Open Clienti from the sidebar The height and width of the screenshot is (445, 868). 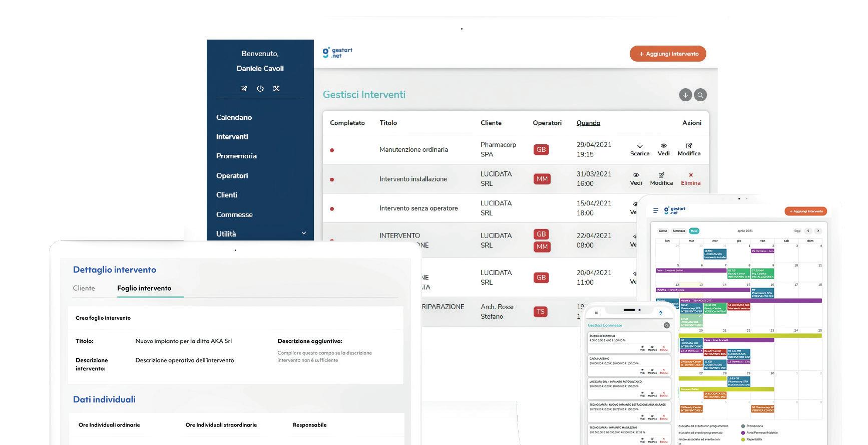point(226,195)
